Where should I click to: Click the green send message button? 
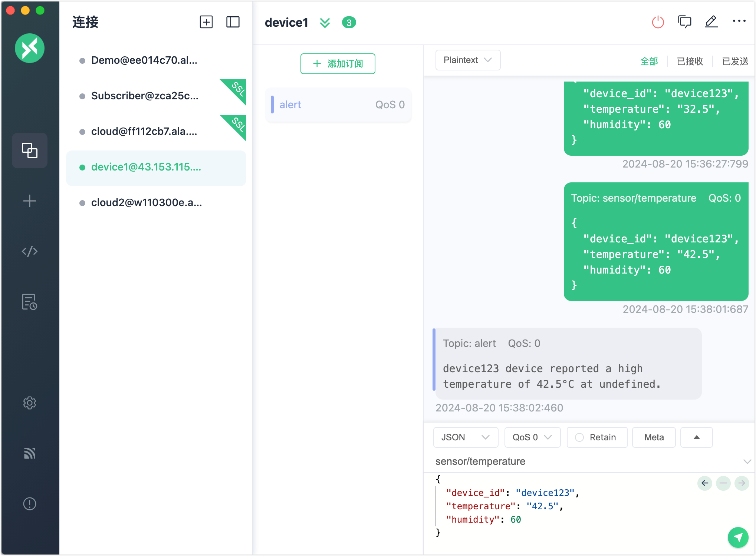[738, 537]
